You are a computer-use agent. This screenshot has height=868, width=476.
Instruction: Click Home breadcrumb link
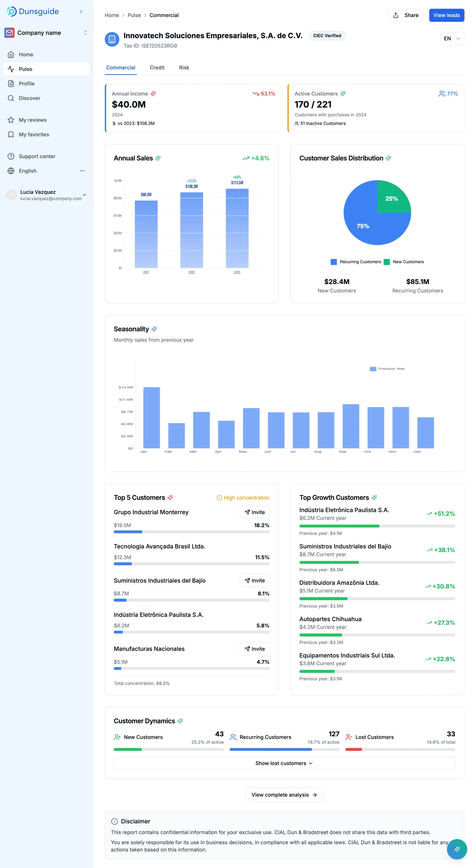coord(112,15)
